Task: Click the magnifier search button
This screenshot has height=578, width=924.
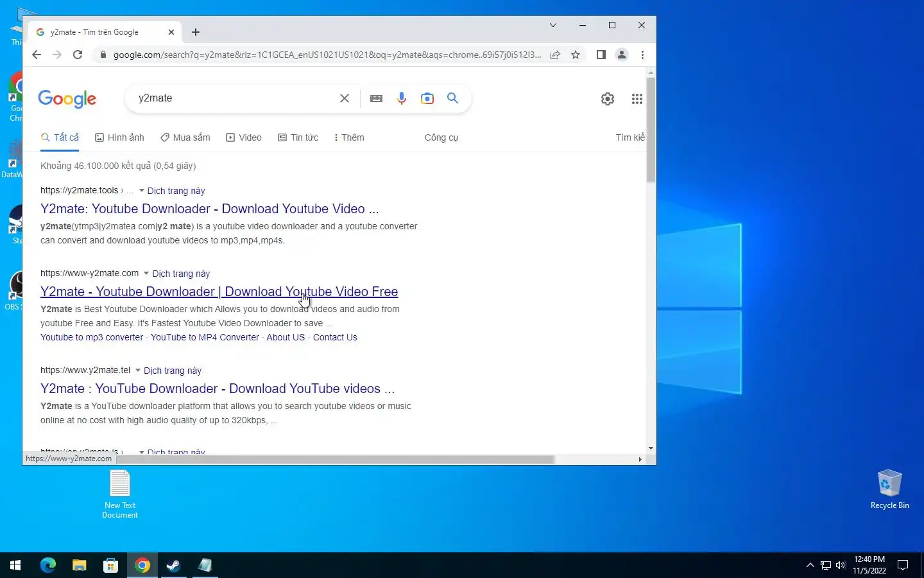Action: [453, 98]
